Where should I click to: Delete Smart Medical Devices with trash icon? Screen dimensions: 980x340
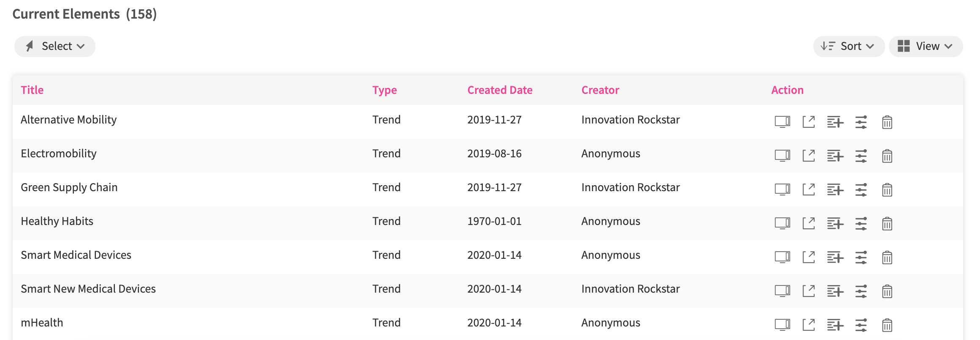click(887, 257)
